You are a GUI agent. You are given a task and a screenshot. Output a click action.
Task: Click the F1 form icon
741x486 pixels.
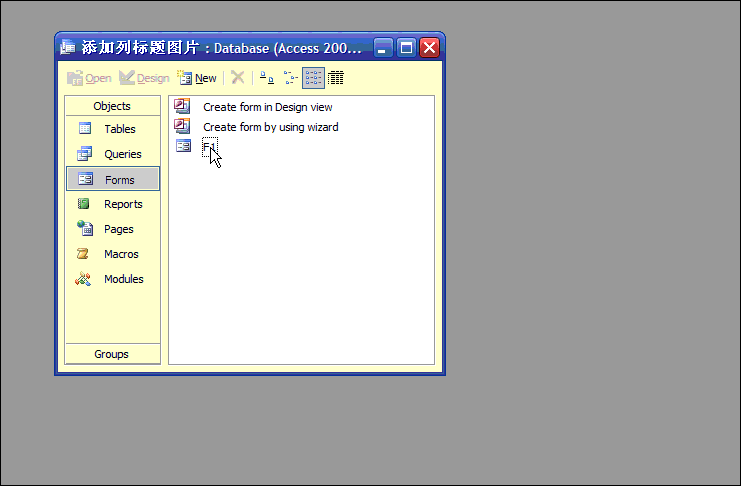[183, 146]
